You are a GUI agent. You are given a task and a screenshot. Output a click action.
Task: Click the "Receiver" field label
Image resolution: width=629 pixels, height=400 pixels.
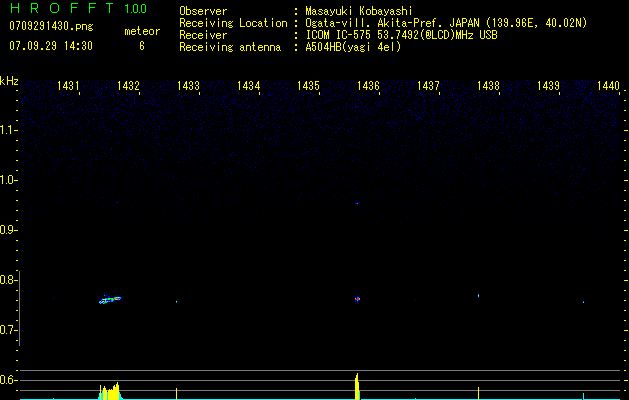pos(203,35)
